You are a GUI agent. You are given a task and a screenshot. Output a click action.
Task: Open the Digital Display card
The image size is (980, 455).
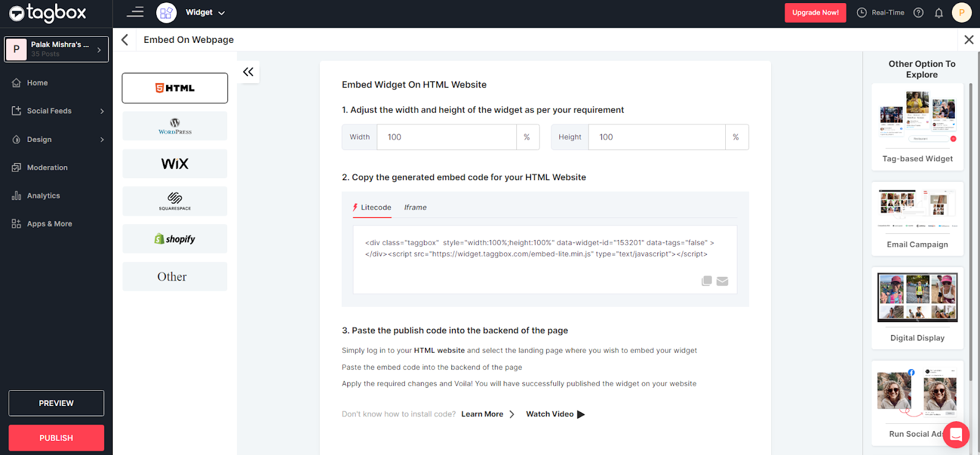click(x=918, y=308)
